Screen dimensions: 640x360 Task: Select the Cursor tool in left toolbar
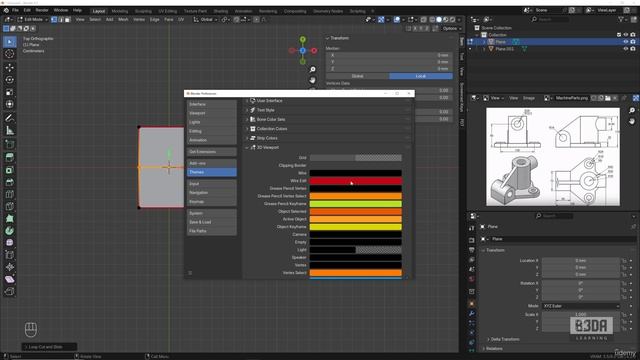point(10,54)
